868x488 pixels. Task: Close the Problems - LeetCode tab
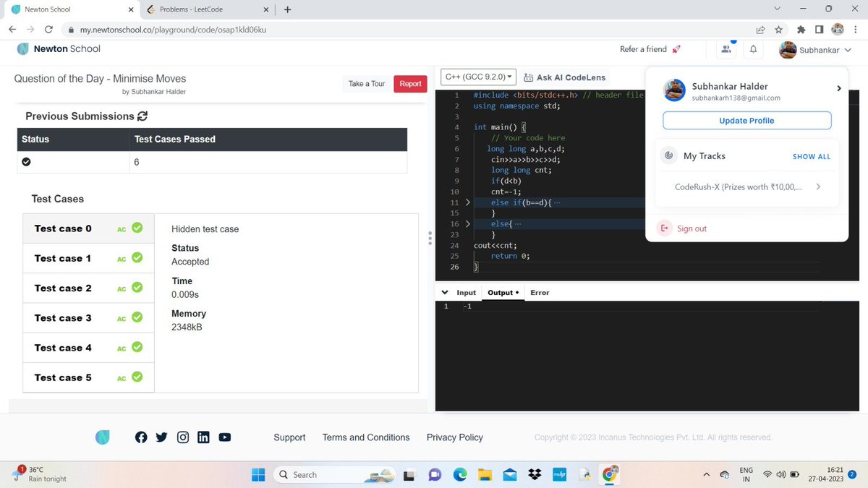coord(265,10)
